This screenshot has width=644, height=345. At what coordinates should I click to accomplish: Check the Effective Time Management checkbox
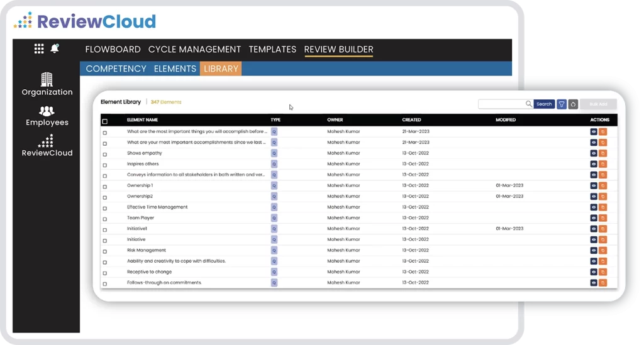(105, 208)
